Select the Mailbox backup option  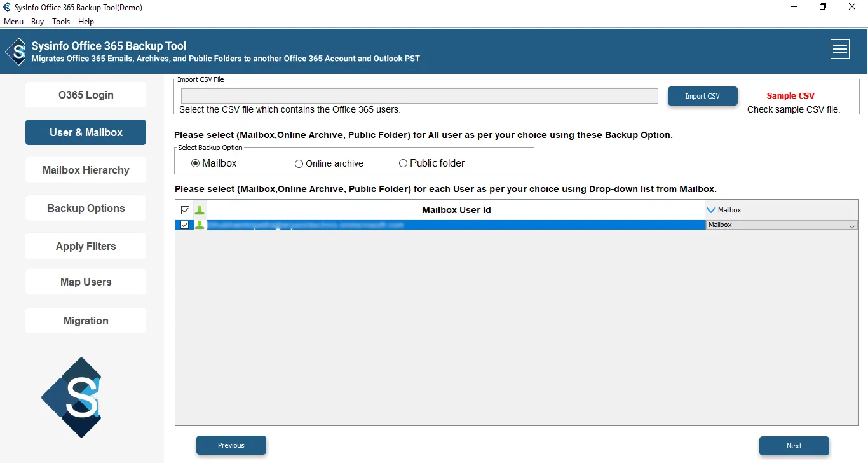pyautogui.click(x=196, y=163)
